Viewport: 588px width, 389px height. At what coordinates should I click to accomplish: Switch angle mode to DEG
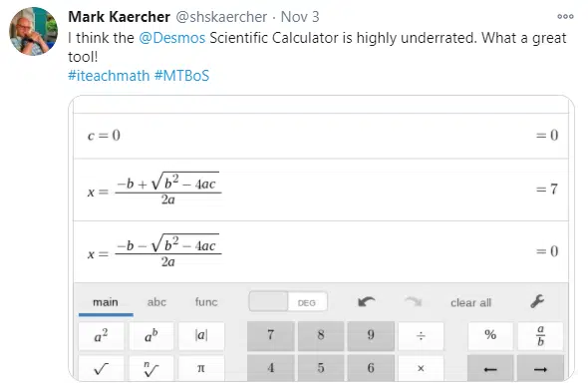pyautogui.click(x=307, y=302)
